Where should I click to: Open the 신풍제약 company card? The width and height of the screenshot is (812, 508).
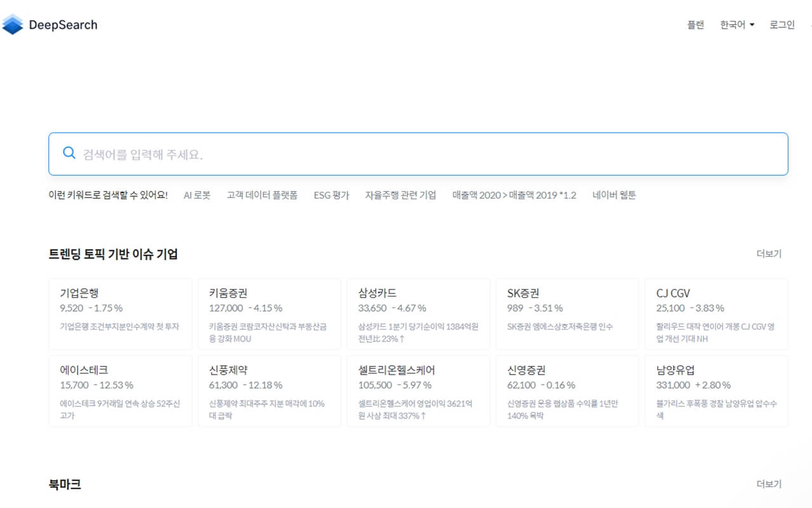[270, 391]
